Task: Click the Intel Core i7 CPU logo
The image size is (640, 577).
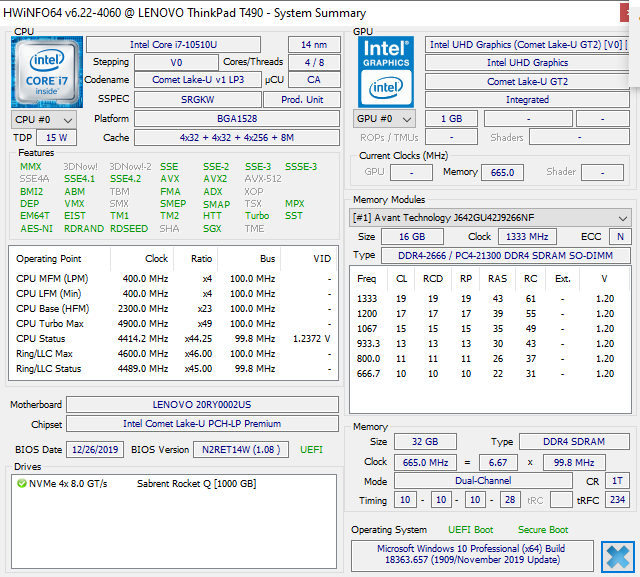Action: click(x=47, y=72)
